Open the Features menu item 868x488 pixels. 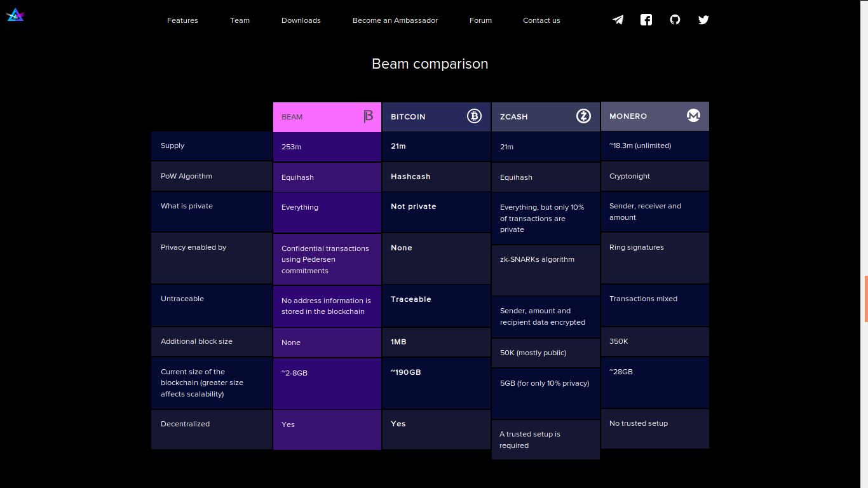pyautogui.click(x=182, y=20)
